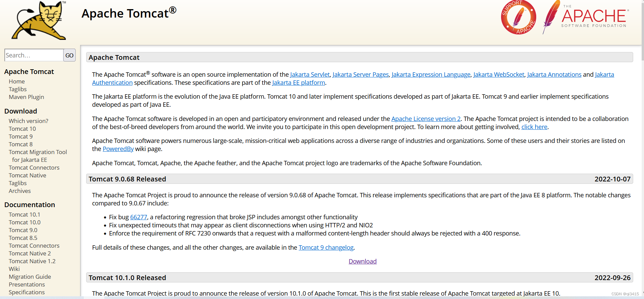Click the Download sidebar heading
Image resolution: width=644 pixels, height=299 pixels.
[x=21, y=111]
